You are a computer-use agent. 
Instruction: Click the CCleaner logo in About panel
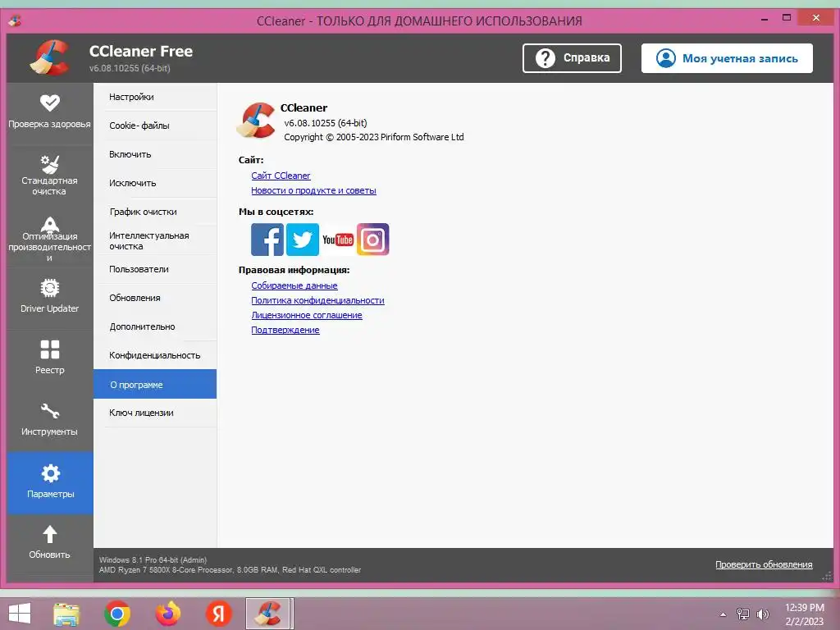(256, 121)
